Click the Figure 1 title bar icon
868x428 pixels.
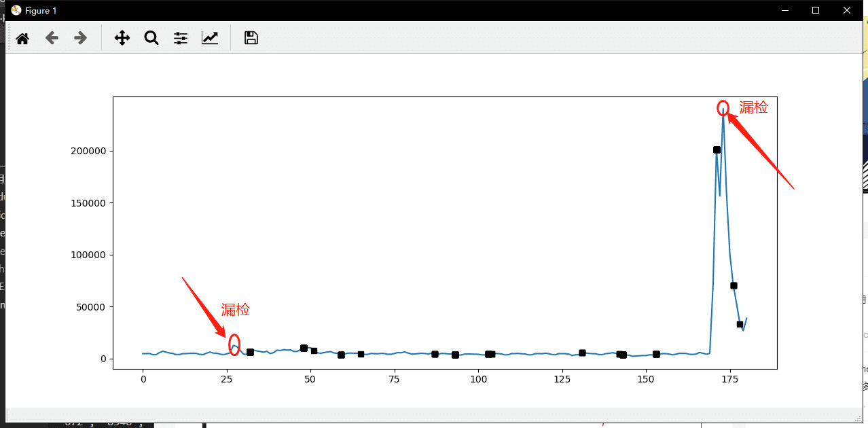pos(16,10)
